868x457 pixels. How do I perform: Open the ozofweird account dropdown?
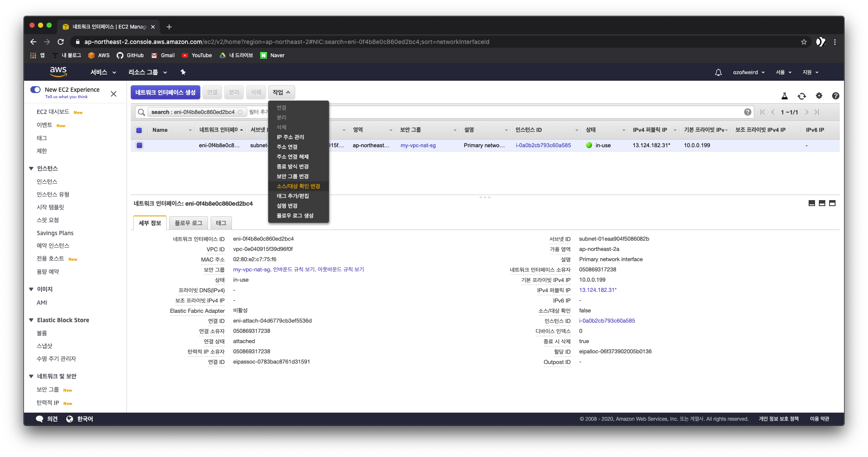749,73
